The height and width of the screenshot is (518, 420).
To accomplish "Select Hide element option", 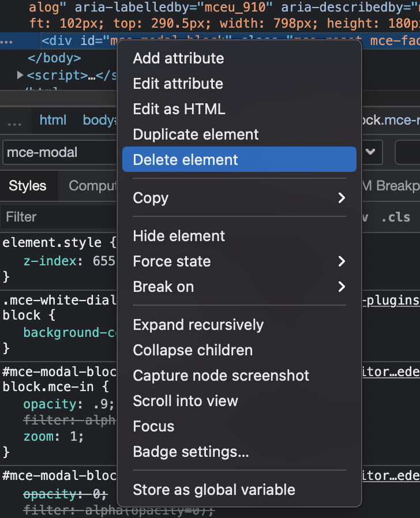I will (239, 236).
